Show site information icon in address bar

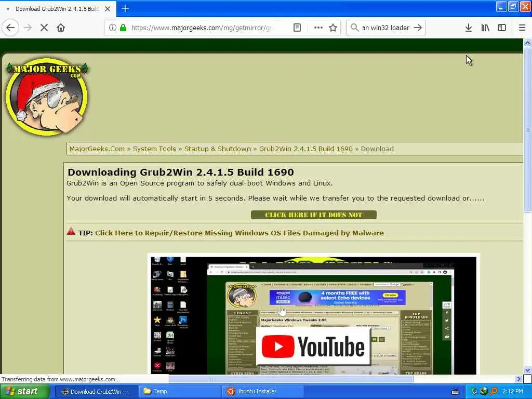[112, 28]
